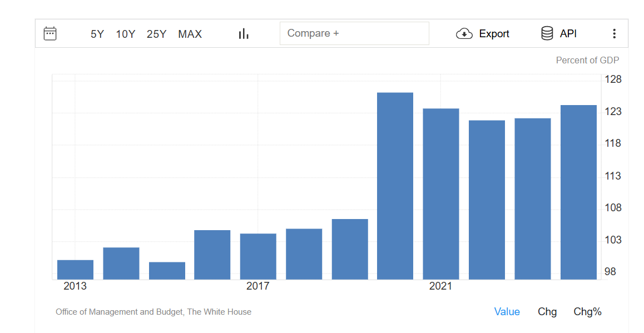
Task: Open the calendar date range picker
Action: (50, 34)
